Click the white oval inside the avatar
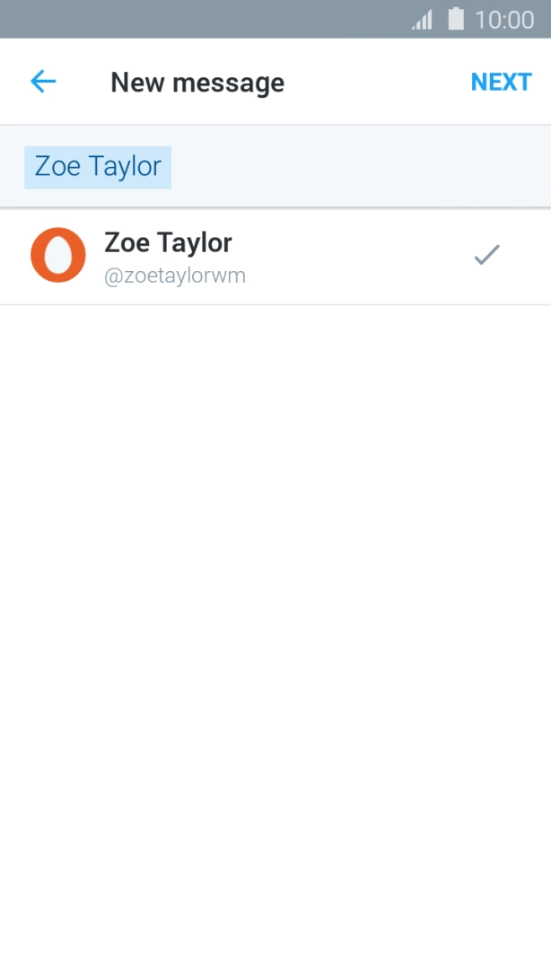Viewport: 551px width, 980px height. point(58,256)
